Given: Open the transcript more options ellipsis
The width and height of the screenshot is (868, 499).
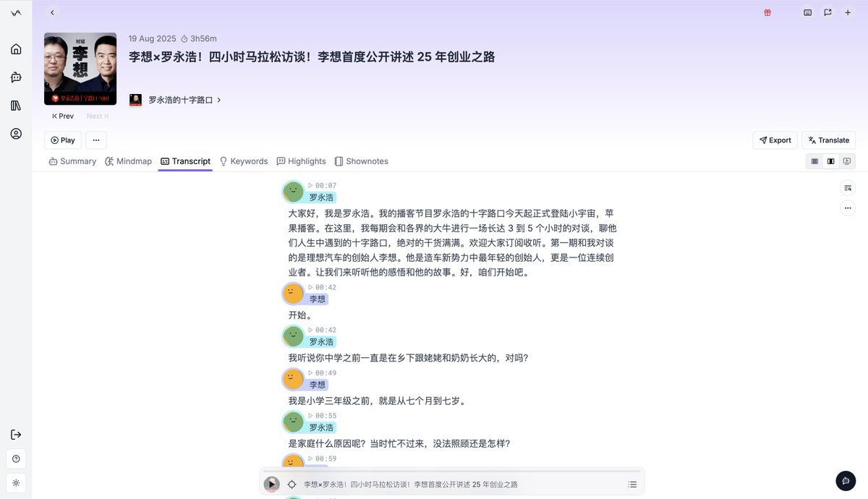Looking at the screenshot, I should click(848, 208).
